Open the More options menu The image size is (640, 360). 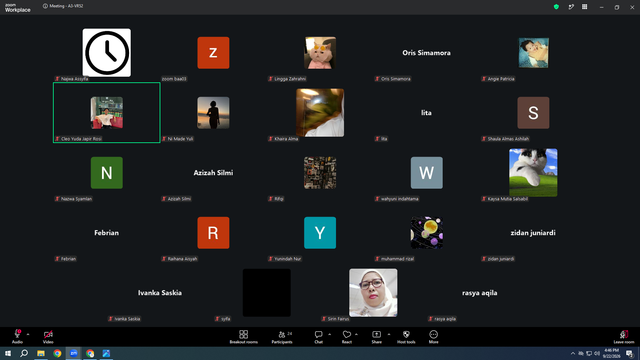(x=433, y=337)
